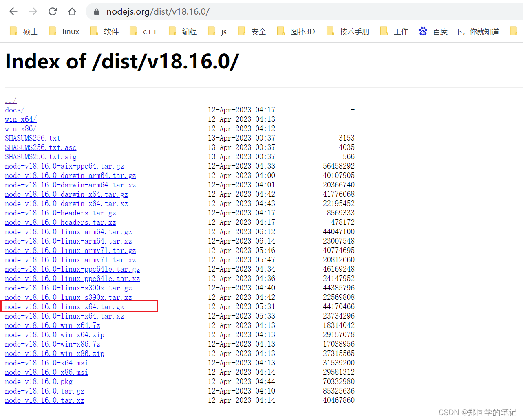Click the back navigation arrow
Screen dimensions: 523x420
pos(13,11)
